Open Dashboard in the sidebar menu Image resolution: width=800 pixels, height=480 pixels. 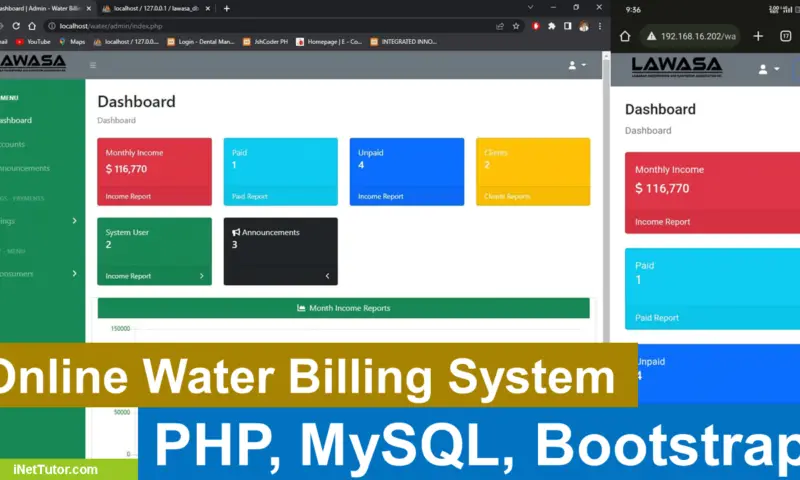click(16, 120)
